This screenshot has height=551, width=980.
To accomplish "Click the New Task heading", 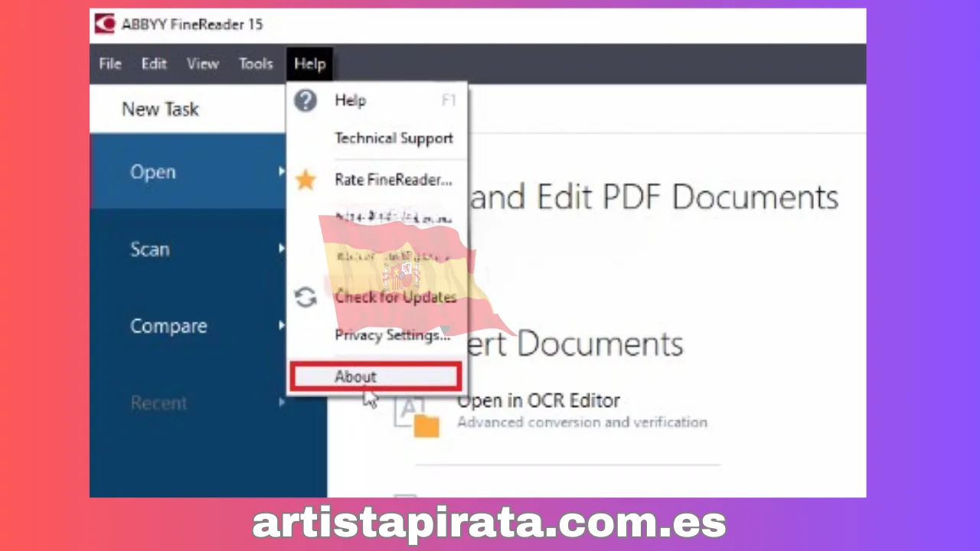I will (x=160, y=109).
